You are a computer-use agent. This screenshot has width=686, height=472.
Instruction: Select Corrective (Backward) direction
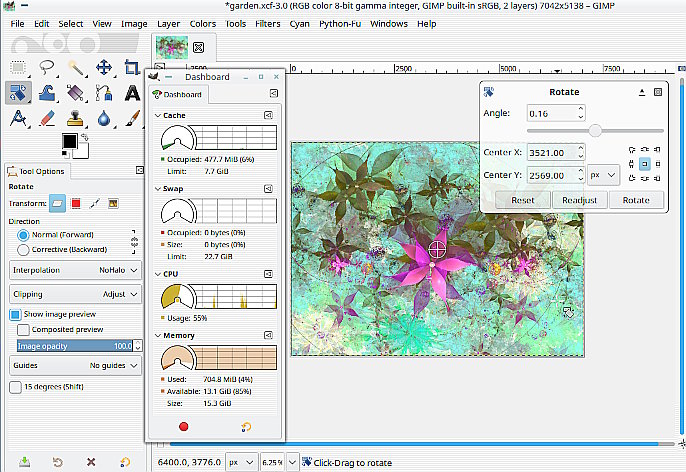click(x=23, y=251)
